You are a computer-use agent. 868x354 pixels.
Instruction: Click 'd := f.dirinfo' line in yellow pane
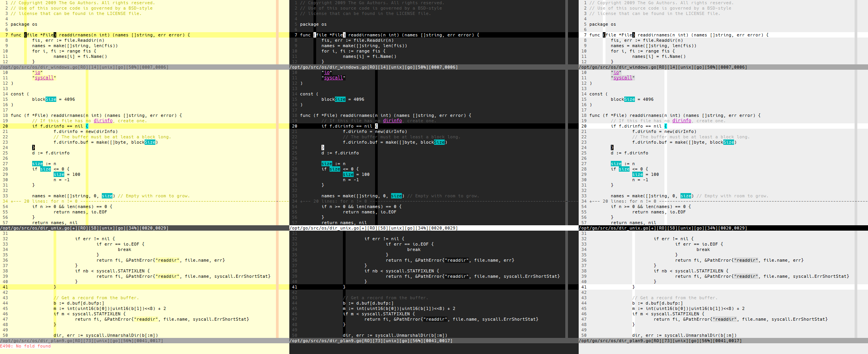[51, 153]
